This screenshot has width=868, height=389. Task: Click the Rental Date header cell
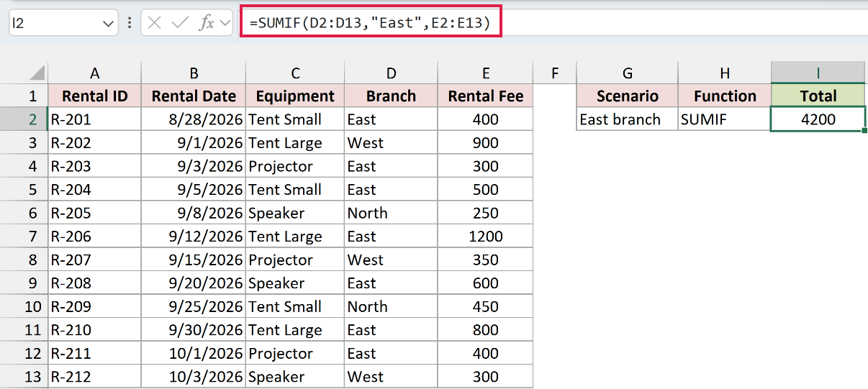point(194,96)
